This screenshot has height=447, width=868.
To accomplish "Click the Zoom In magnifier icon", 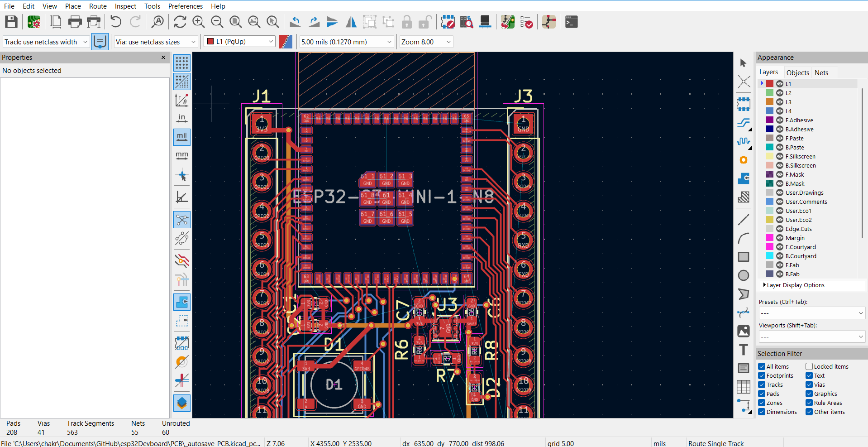I will click(x=198, y=22).
